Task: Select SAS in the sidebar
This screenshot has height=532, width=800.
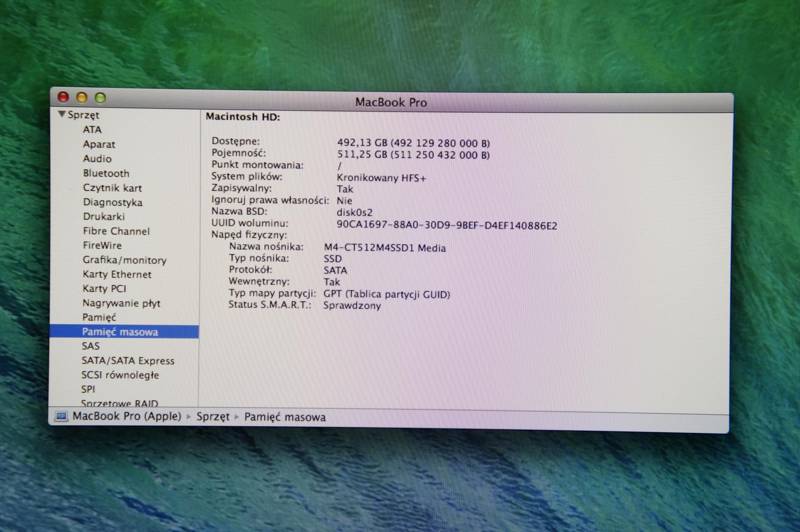Action: click(90, 346)
